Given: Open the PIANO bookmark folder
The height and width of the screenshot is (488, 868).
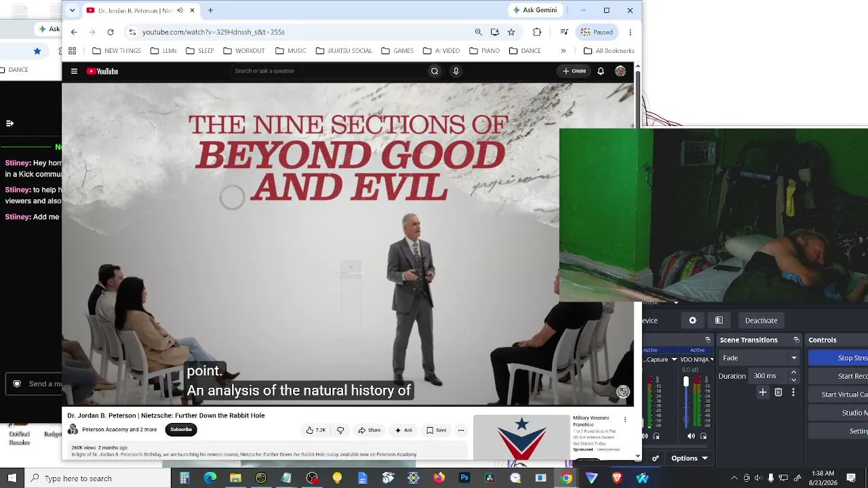Looking at the screenshot, I should [x=485, y=51].
